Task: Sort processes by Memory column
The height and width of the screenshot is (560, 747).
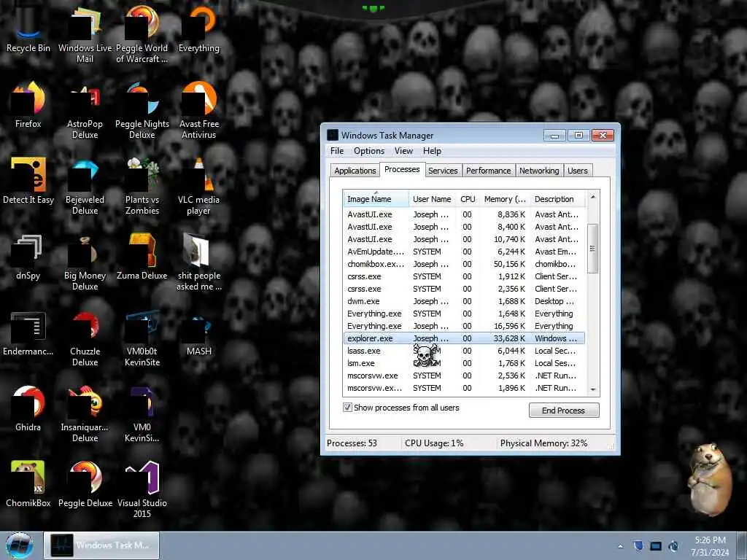Action: pyautogui.click(x=505, y=199)
